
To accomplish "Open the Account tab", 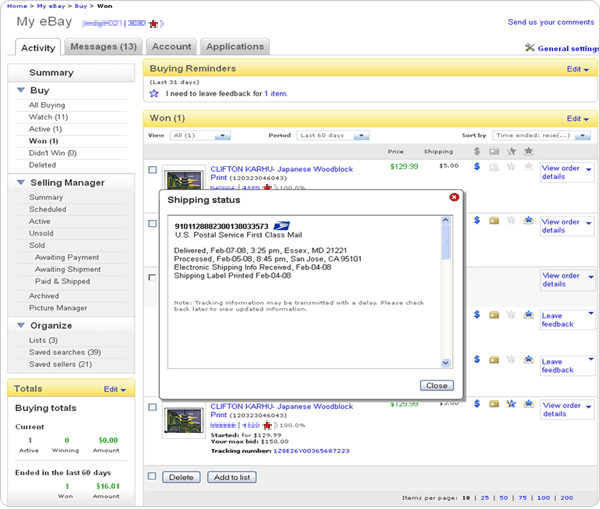I will click(171, 47).
